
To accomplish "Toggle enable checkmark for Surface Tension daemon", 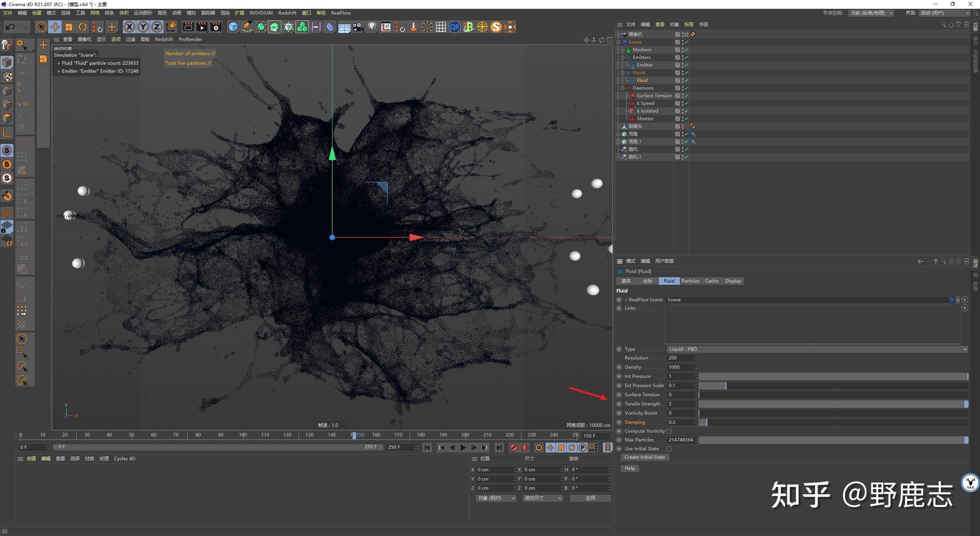I will point(686,96).
